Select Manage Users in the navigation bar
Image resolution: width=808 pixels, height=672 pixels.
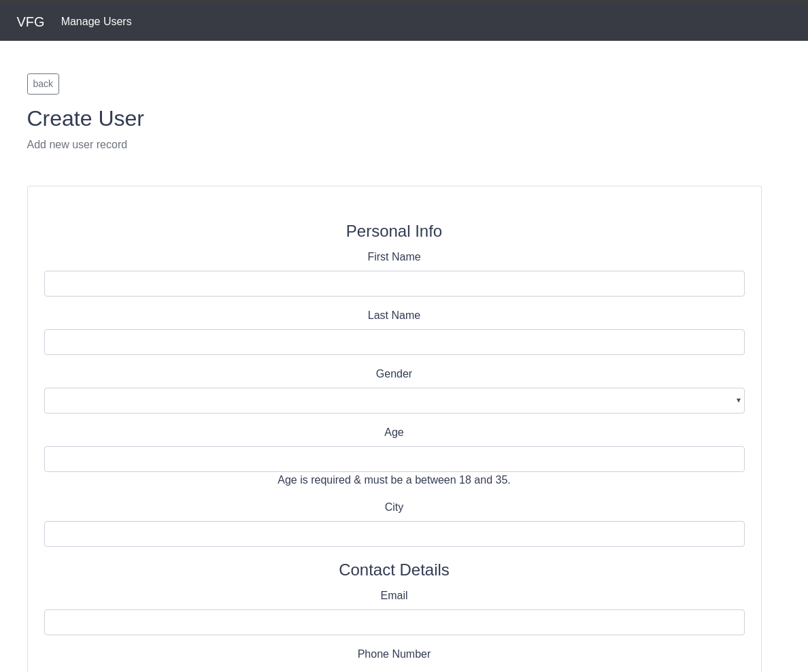96,21
